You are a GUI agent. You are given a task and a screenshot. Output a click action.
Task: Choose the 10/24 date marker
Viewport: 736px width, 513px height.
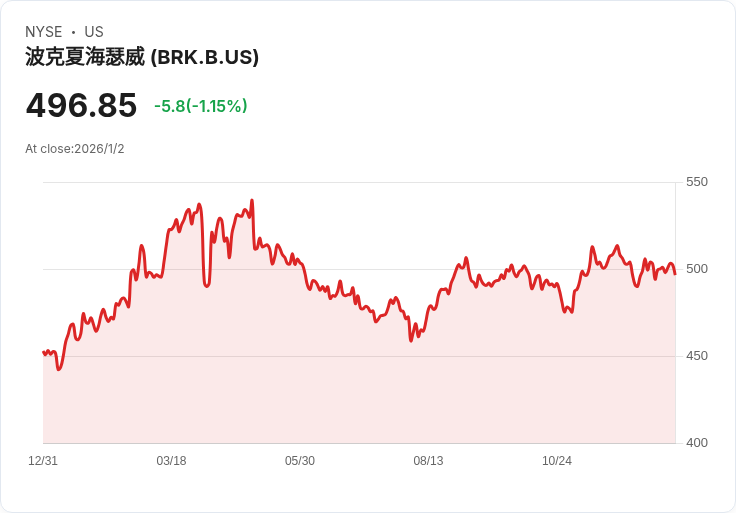557,461
